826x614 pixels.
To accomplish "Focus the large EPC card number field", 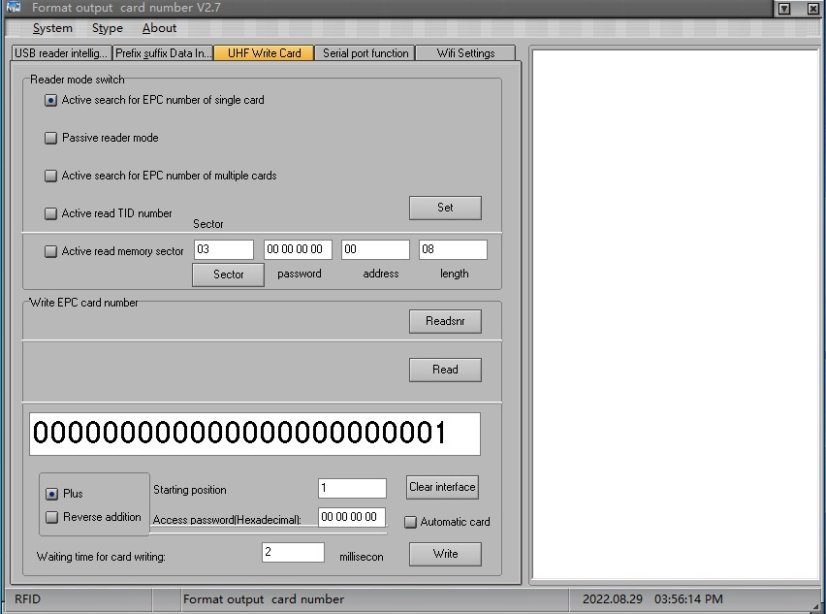I will click(x=254, y=434).
